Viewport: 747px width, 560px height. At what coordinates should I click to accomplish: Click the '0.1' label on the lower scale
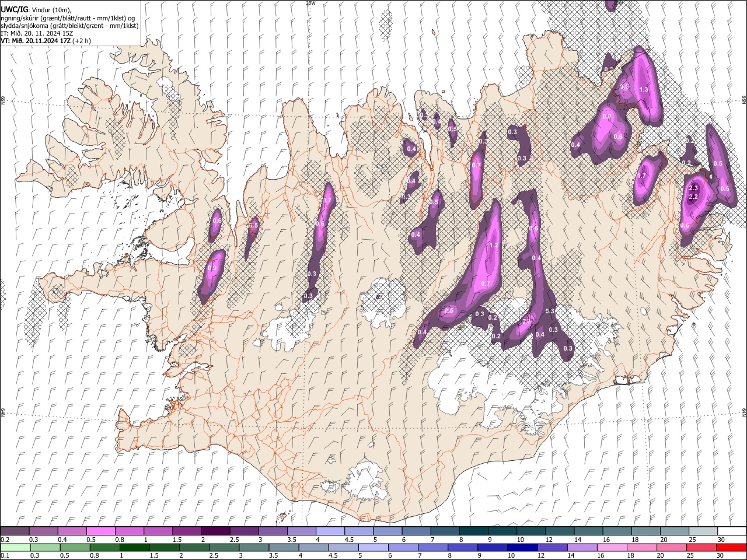pyautogui.click(x=5, y=555)
